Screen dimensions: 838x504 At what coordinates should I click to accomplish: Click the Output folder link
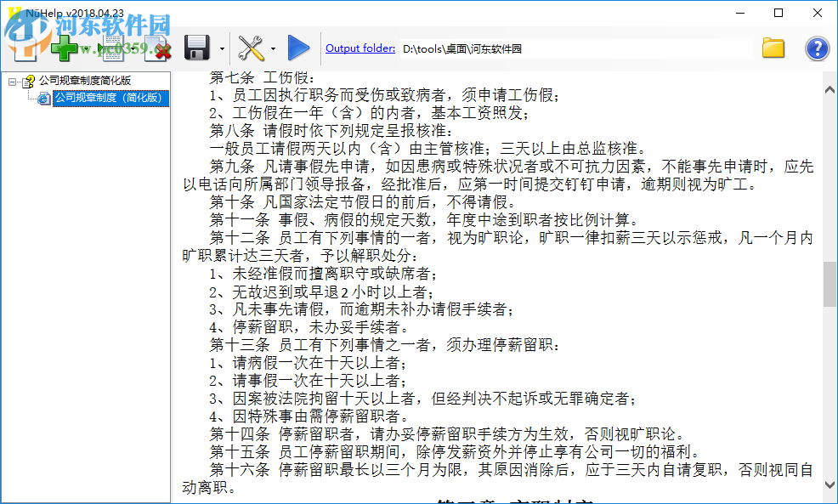point(360,48)
